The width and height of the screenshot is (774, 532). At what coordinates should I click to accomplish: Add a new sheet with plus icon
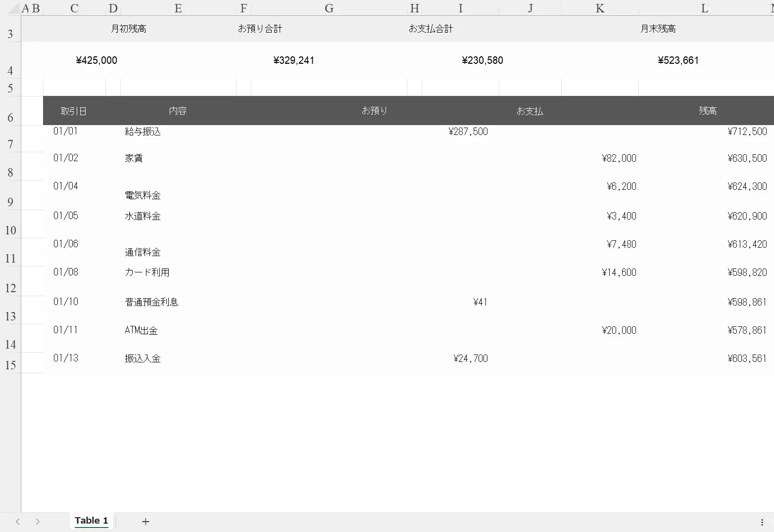click(x=145, y=521)
